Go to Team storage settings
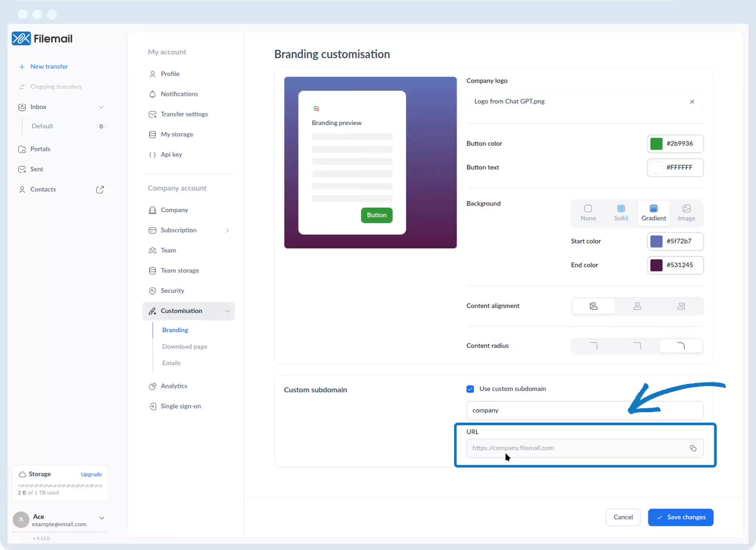 180,270
